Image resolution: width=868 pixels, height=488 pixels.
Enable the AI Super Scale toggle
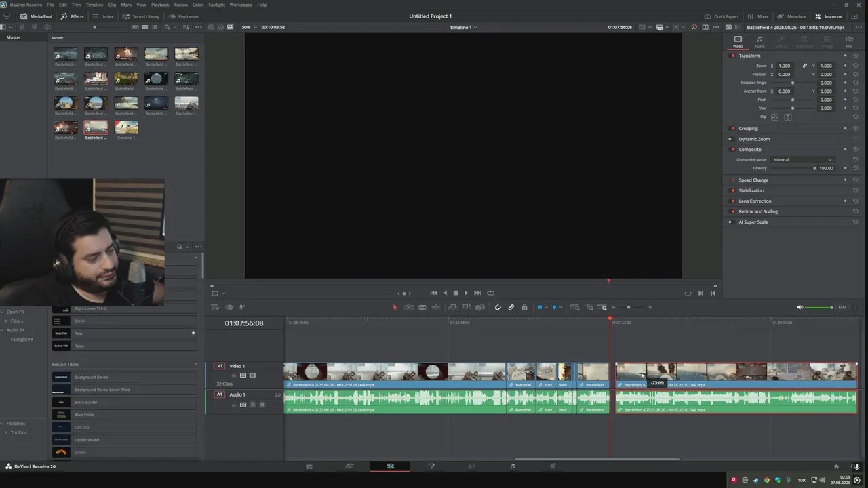tap(730, 222)
